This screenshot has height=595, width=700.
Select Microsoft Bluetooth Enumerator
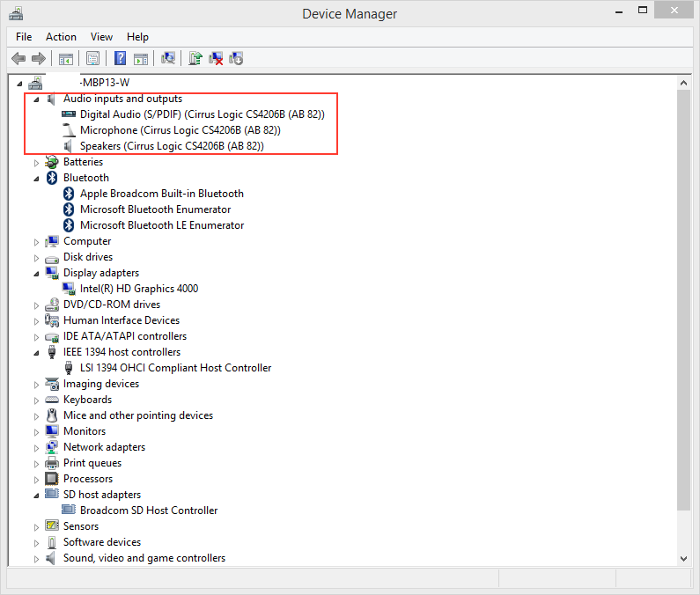pos(155,209)
